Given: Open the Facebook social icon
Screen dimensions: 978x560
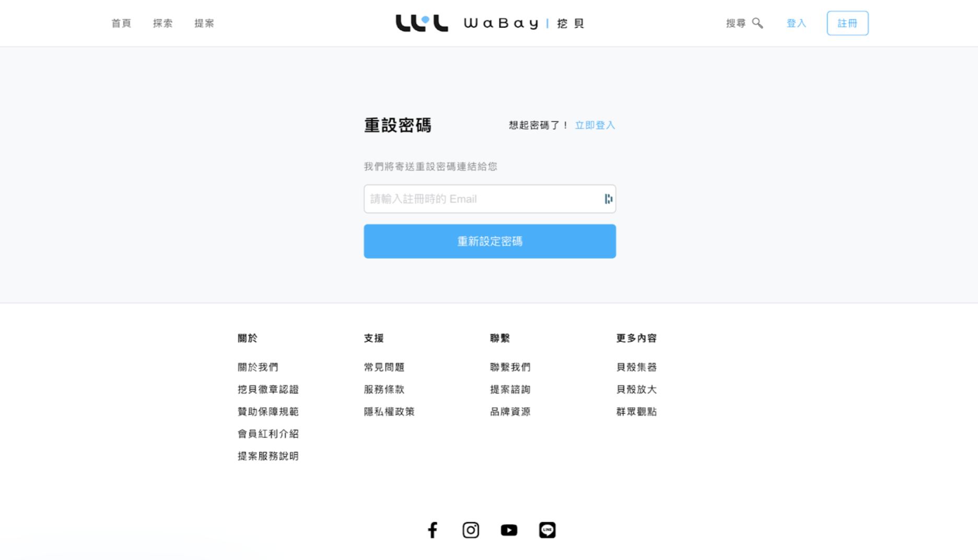Looking at the screenshot, I should tap(433, 530).
